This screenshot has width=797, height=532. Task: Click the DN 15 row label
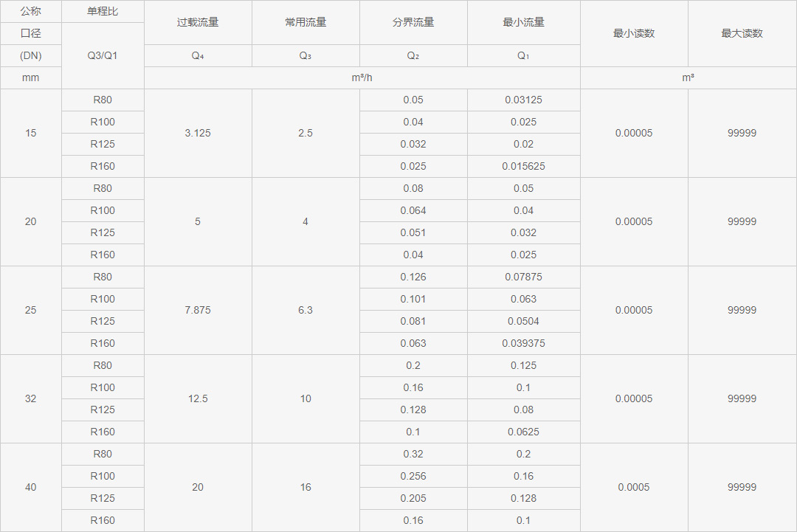point(31,133)
